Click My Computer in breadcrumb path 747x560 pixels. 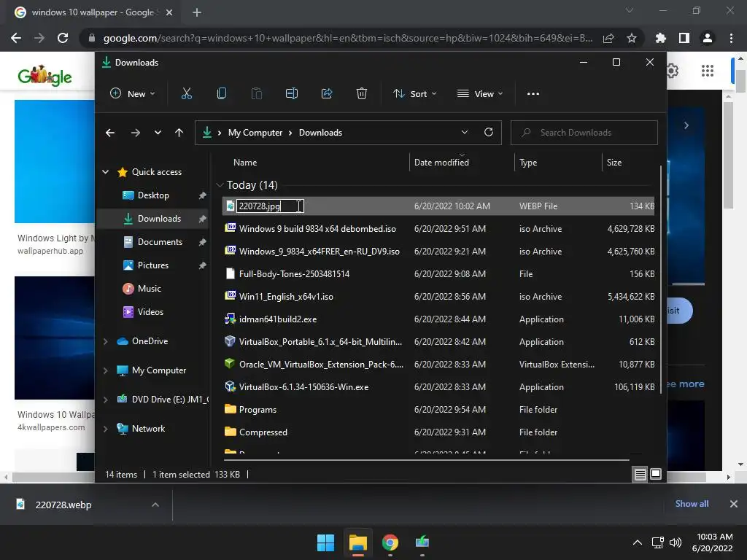click(x=255, y=133)
